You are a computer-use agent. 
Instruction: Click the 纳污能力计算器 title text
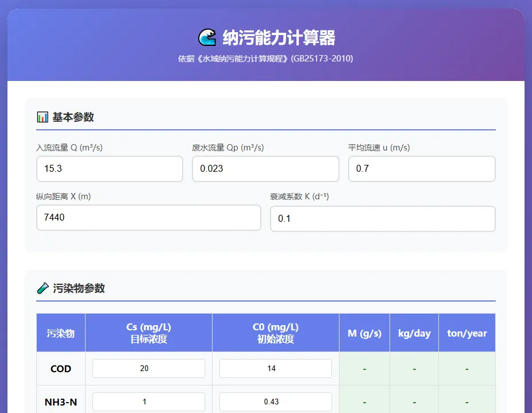pos(279,38)
